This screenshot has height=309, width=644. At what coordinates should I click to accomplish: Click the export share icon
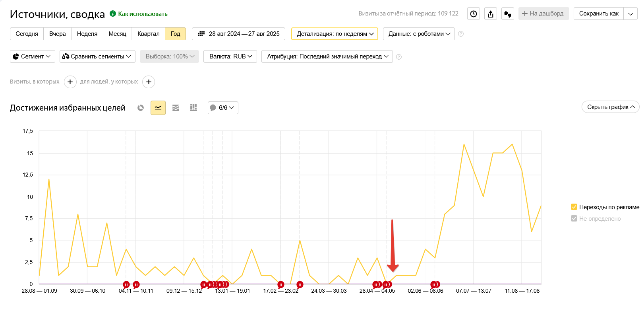click(x=491, y=14)
